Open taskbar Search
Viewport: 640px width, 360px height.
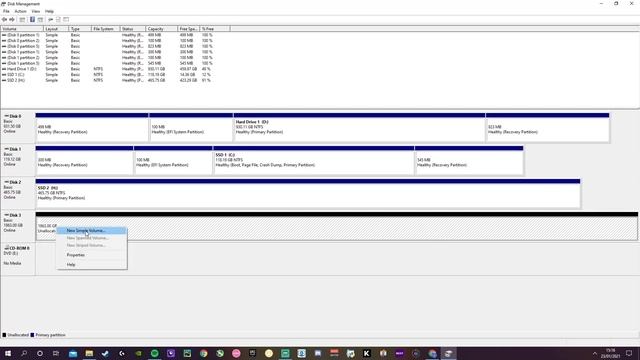click(x=24, y=353)
